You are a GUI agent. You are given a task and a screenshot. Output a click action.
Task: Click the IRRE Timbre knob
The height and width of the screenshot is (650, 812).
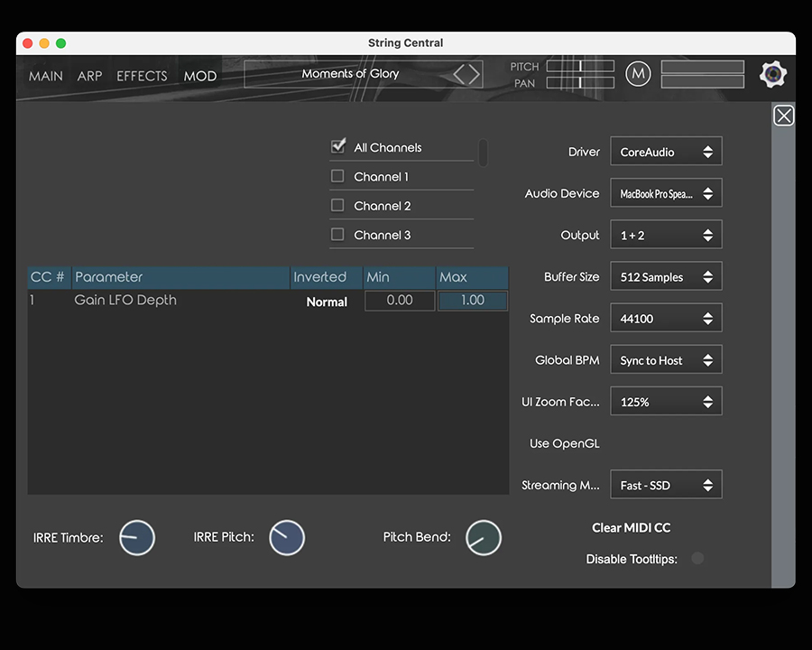click(137, 538)
